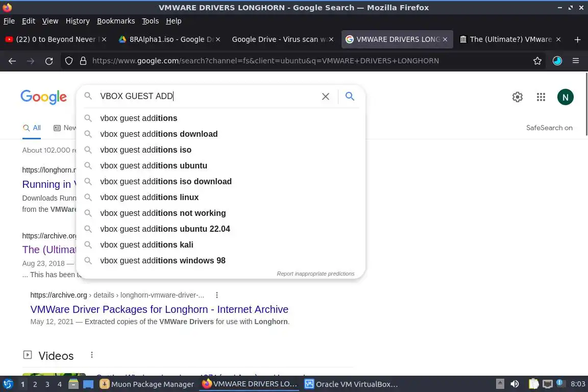This screenshot has width=588, height=392.
Task: Switch to workspace 2 in the taskbar
Action: pyautogui.click(x=35, y=384)
